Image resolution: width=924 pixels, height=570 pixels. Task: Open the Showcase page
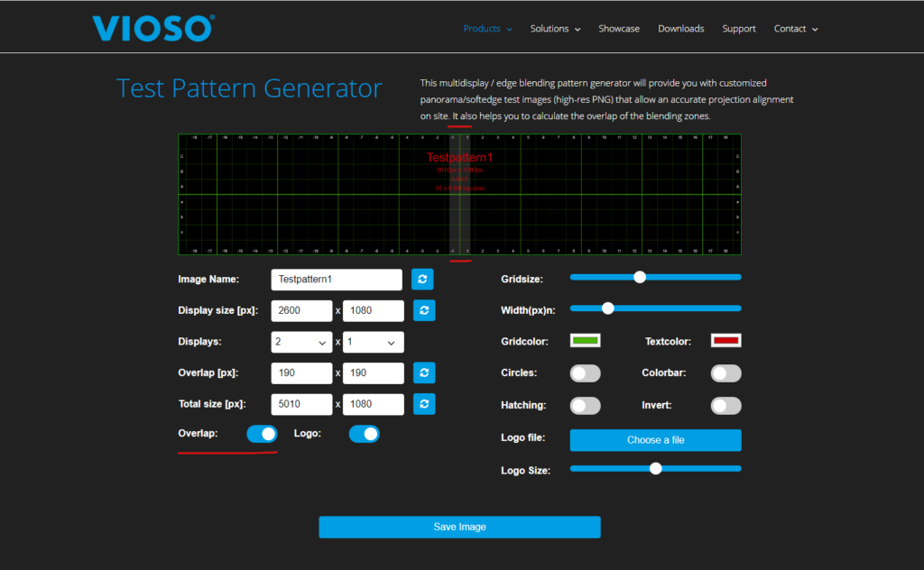point(619,29)
